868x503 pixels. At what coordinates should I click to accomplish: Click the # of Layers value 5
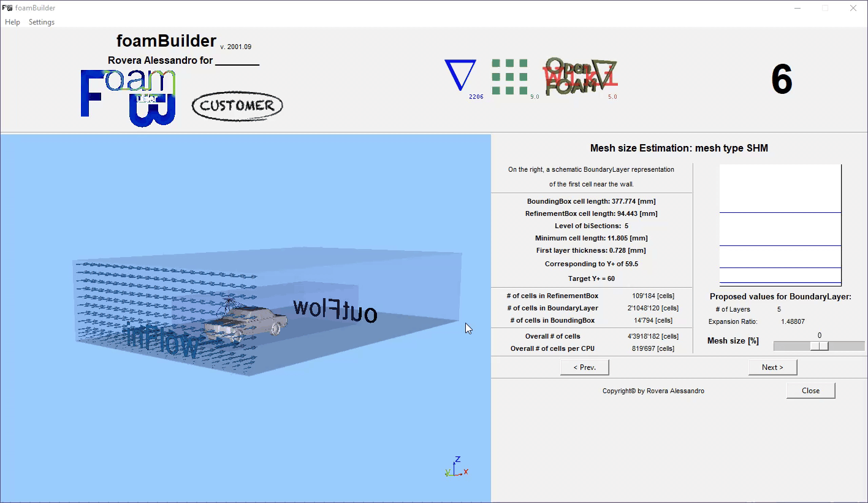(x=779, y=309)
